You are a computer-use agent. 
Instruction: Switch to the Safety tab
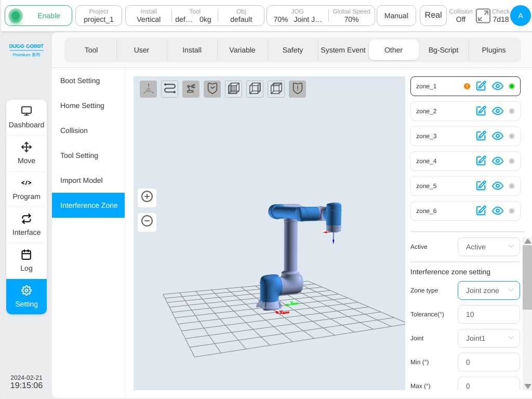click(x=292, y=50)
